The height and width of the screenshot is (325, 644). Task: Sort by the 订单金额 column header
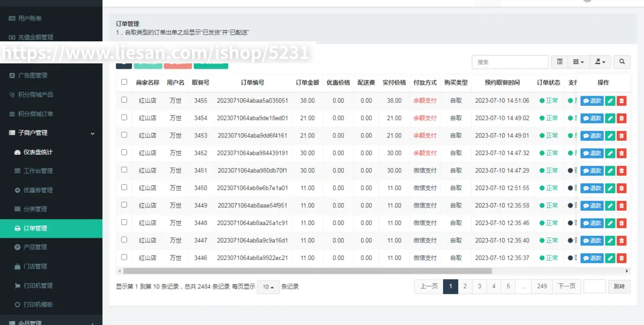(x=308, y=83)
